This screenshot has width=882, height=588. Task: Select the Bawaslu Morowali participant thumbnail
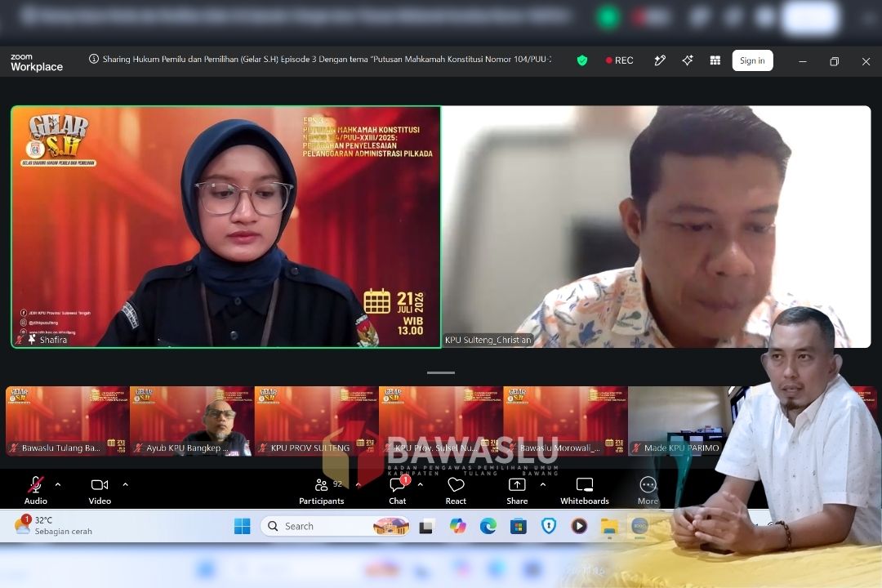565,421
